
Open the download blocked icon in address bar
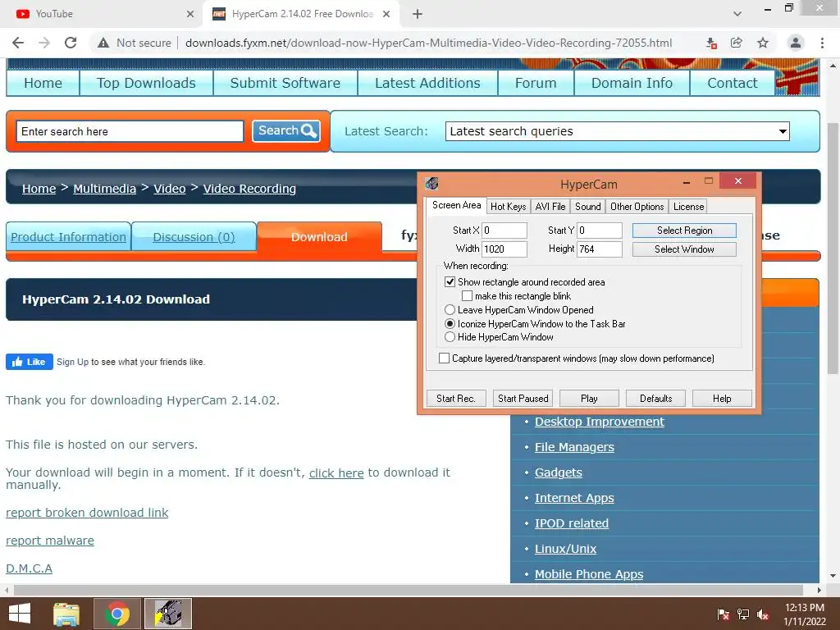click(x=711, y=43)
